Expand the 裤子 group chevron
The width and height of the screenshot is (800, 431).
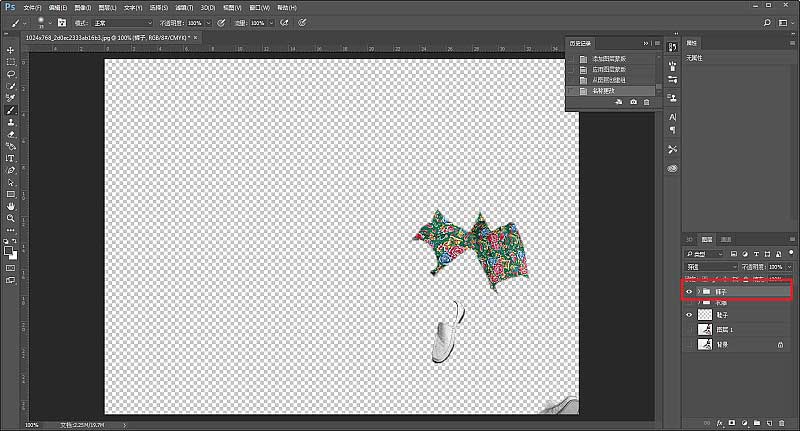[698, 291]
